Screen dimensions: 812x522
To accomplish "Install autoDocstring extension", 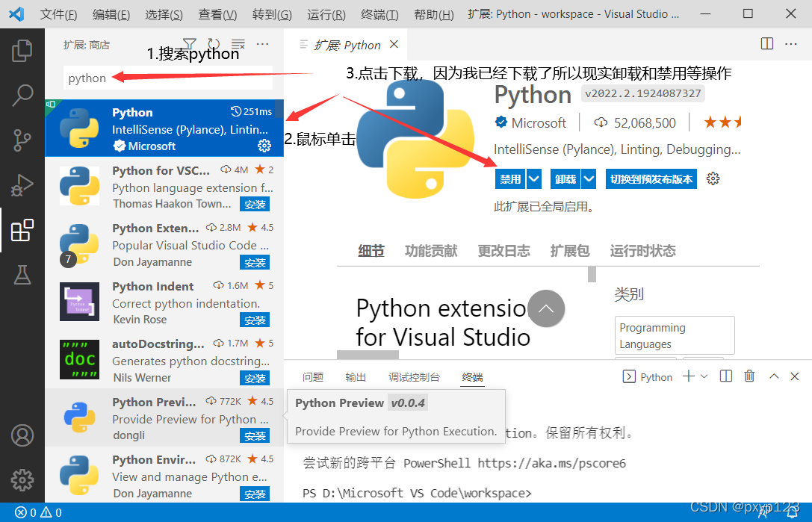I will [x=255, y=379].
